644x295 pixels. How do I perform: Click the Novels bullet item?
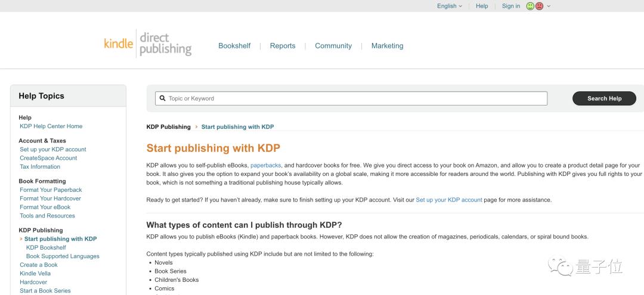point(163,263)
